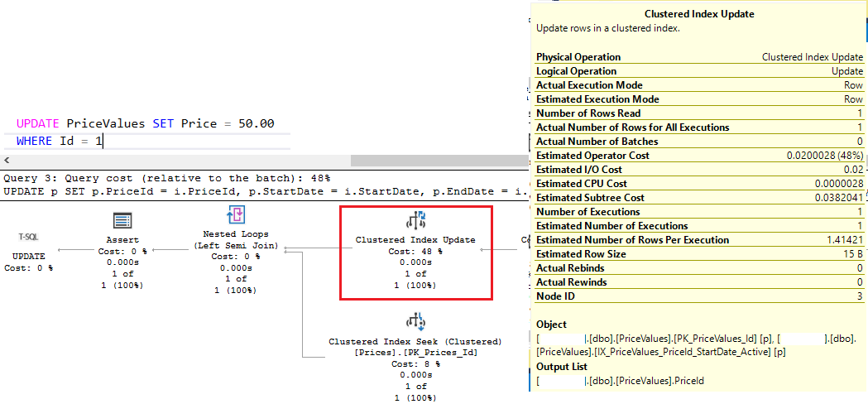
Task: Click the value '0.0382041'
Action: (x=841, y=198)
